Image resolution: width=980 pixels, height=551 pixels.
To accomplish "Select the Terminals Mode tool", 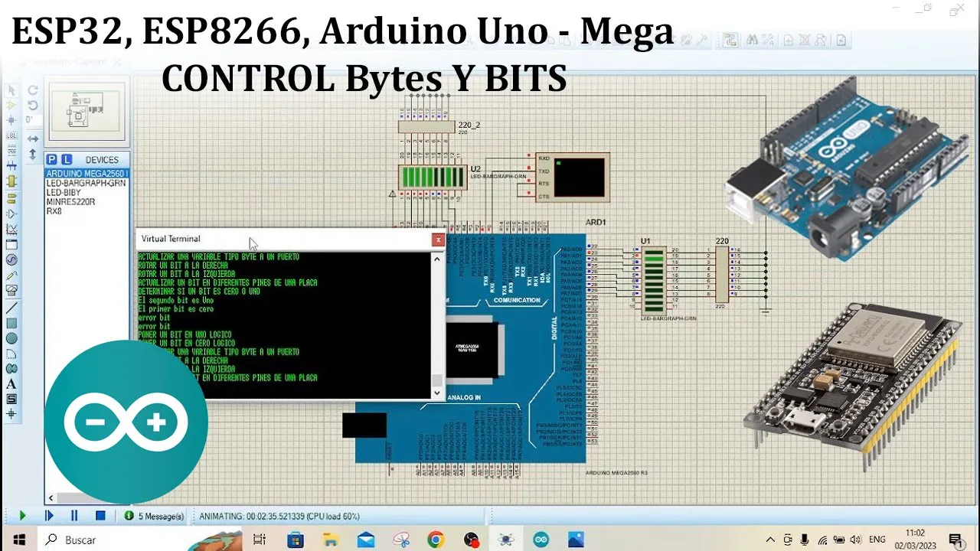I will coord(11,197).
